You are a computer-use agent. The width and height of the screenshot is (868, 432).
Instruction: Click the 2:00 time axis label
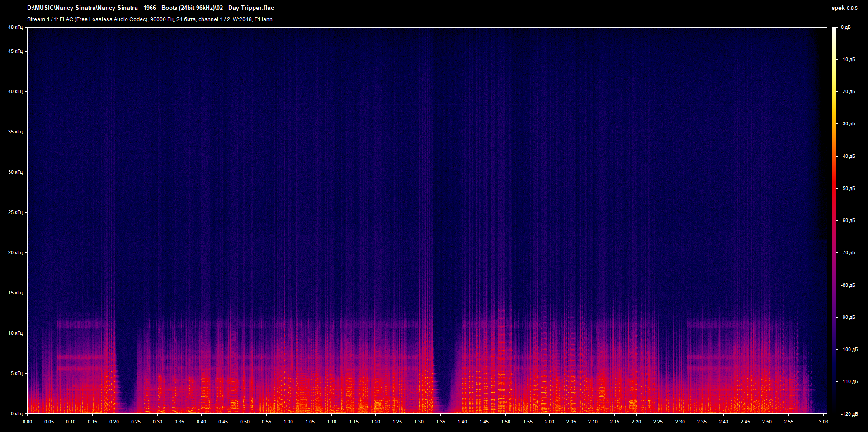coord(549,422)
